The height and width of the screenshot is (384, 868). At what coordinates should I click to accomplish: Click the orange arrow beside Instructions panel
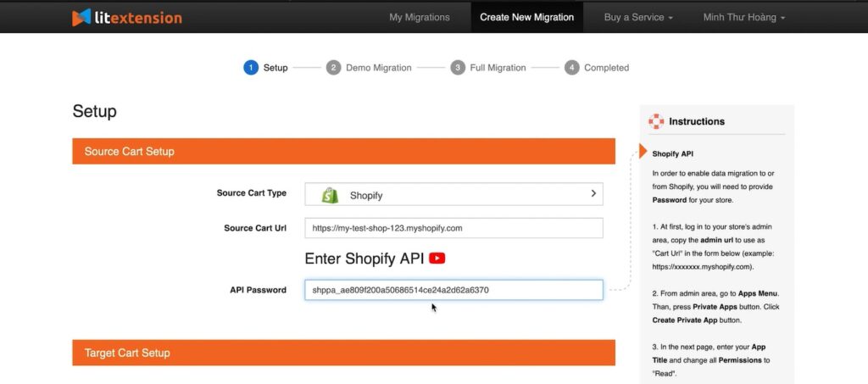click(643, 151)
